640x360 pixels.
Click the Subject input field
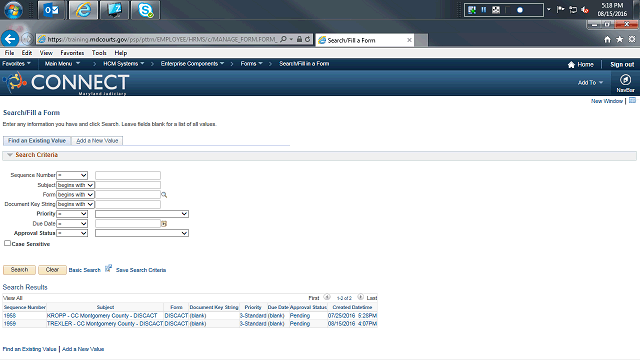pos(128,185)
